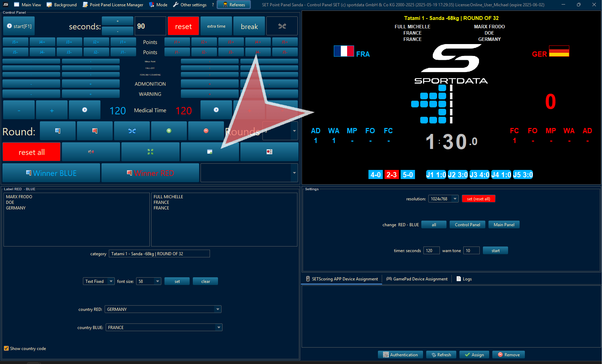Expand the country RED dropdown
The image size is (605, 364).
[x=218, y=309]
